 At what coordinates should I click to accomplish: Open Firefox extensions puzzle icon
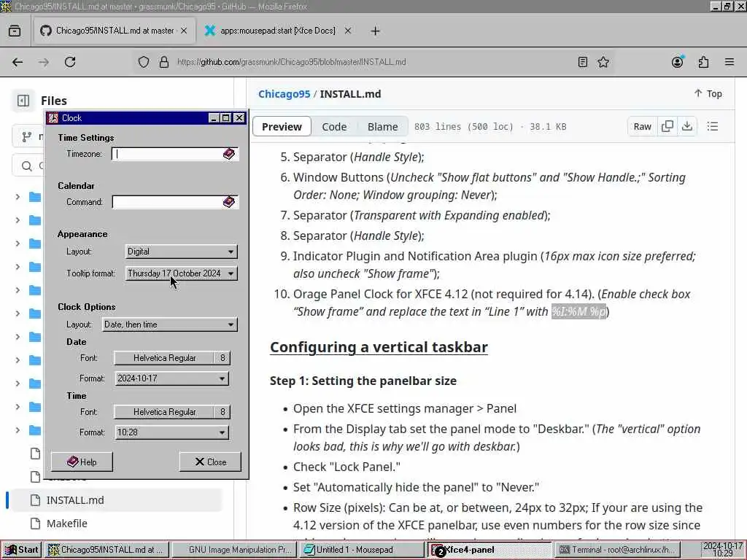point(703,62)
